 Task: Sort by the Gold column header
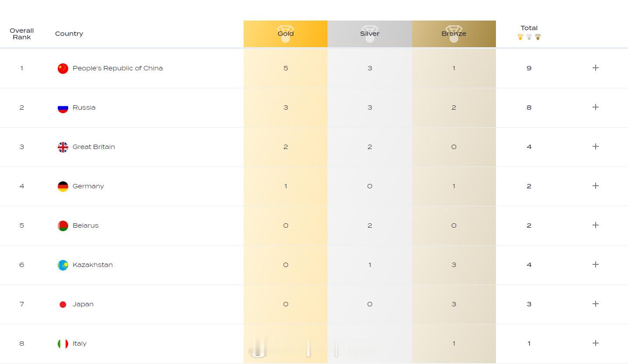point(286,34)
